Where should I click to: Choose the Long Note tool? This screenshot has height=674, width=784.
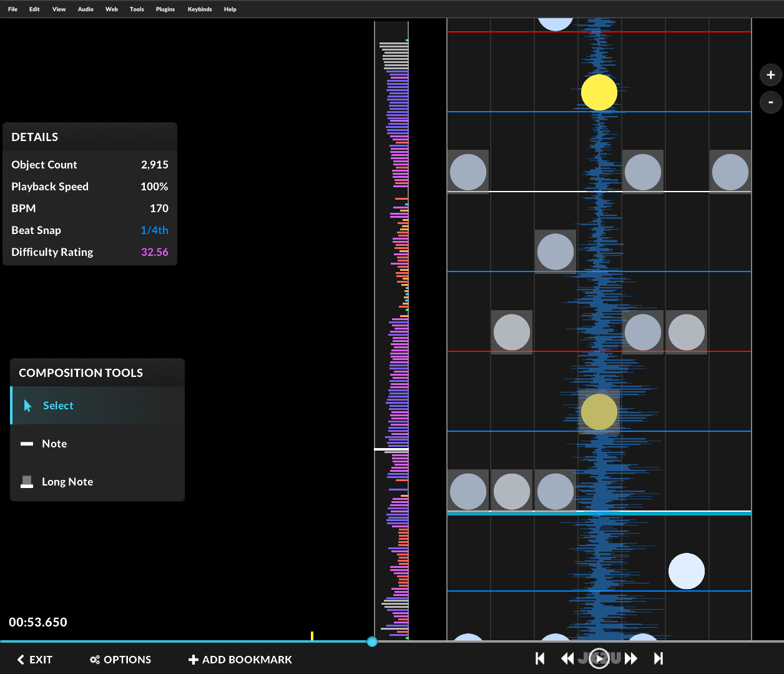(67, 482)
